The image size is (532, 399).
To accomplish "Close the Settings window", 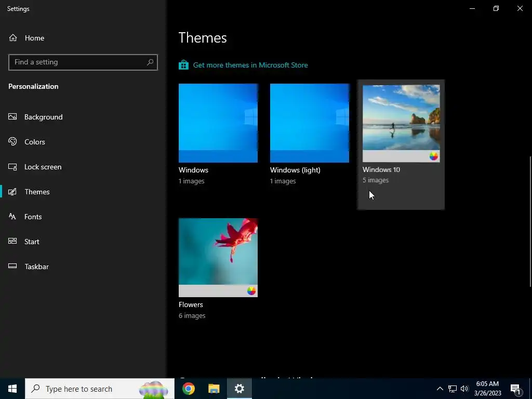I will [x=520, y=8].
